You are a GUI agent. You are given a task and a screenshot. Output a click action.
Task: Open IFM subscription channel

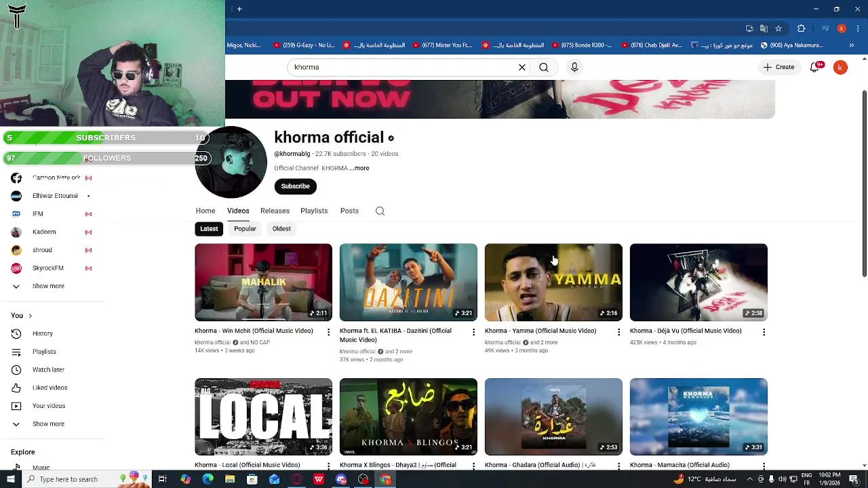coord(52,214)
